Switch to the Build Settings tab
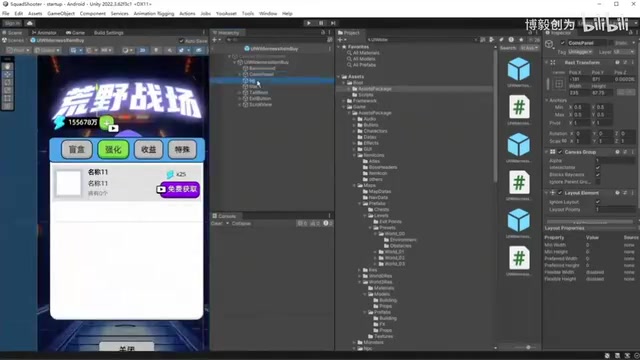 coord(108,33)
